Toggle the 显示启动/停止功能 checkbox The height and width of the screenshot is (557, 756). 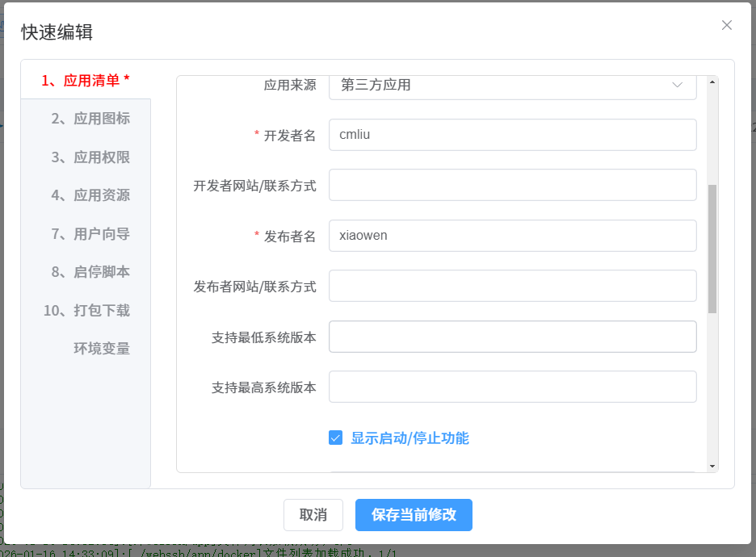[x=336, y=438]
